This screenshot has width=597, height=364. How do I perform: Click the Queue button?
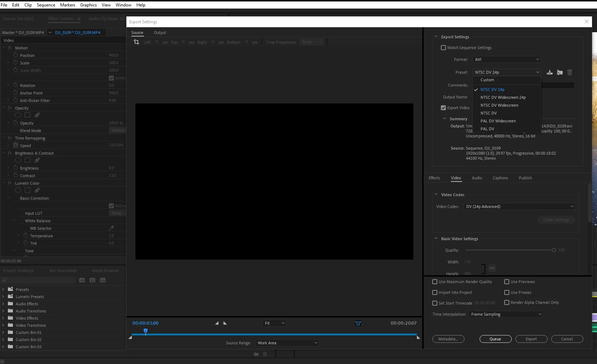tap(495, 339)
